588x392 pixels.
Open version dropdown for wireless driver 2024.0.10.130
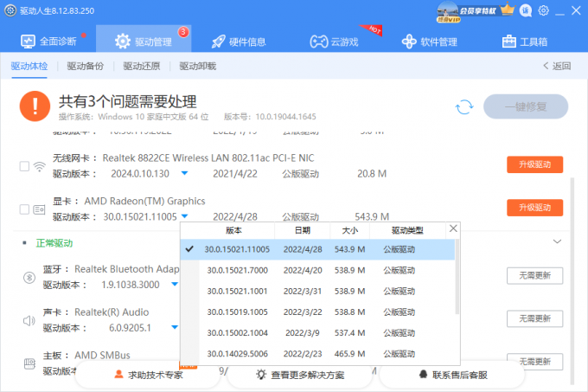[184, 173]
